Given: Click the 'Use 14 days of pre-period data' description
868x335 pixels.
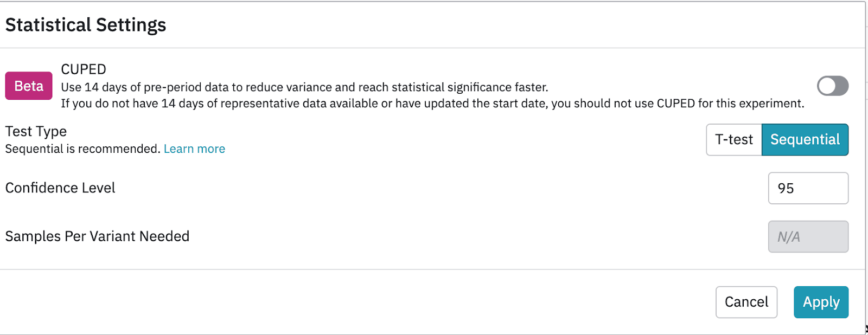Looking at the screenshot, I should pos(304,87).
